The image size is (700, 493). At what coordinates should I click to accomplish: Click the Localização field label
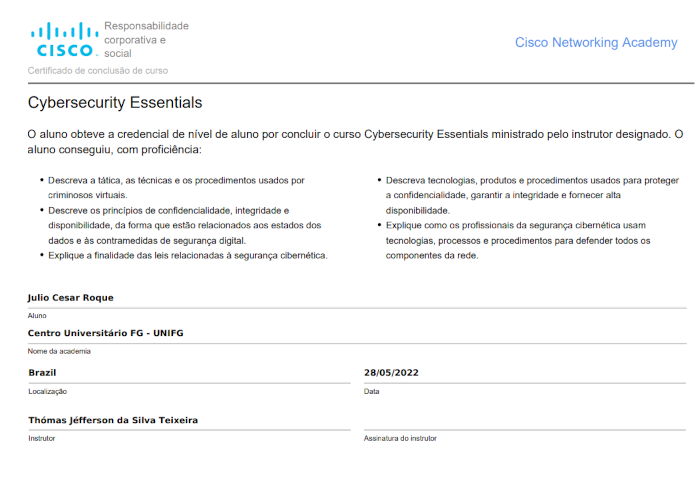tap(47, 391)
